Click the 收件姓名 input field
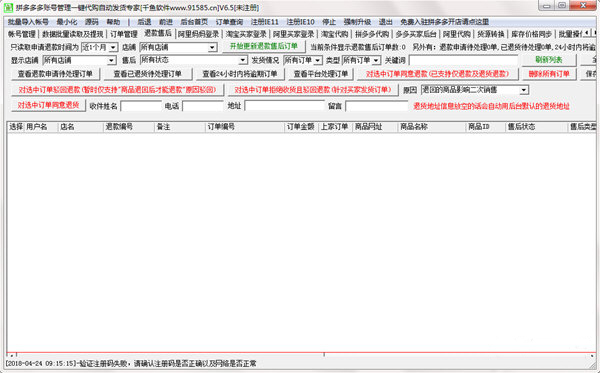600x373 pixels. click(x=141, y=106)
